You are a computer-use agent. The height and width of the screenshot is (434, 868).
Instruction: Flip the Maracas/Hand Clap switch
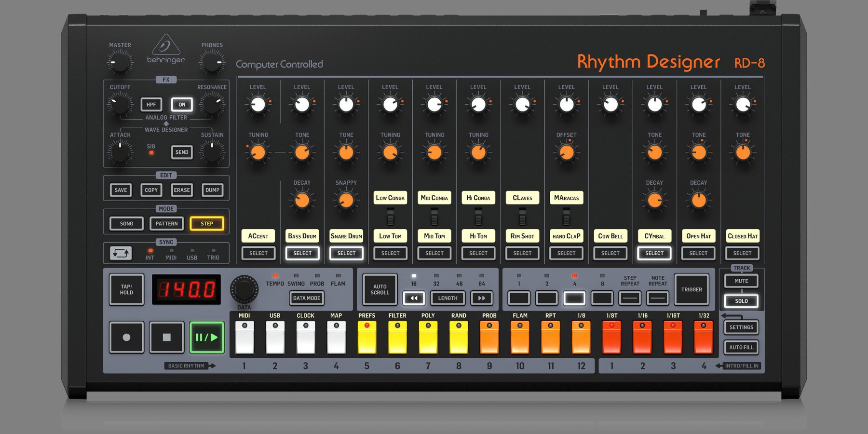[566, 217]
